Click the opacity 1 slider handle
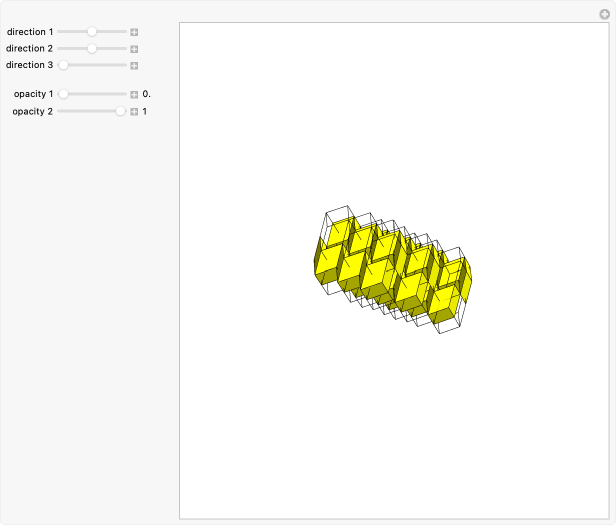The width and height of the screenshot is (616, 526). click(x=63, y=94)
